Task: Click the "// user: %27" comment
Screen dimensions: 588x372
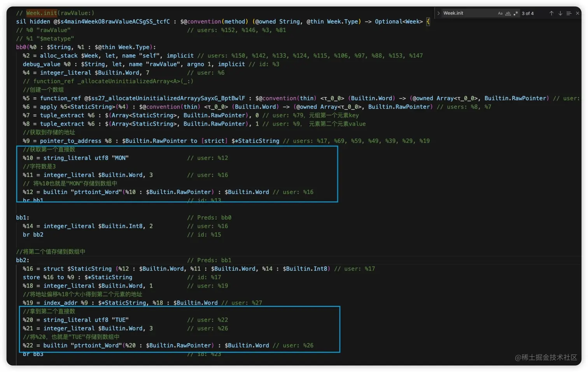Action: [x=241, y=303]
